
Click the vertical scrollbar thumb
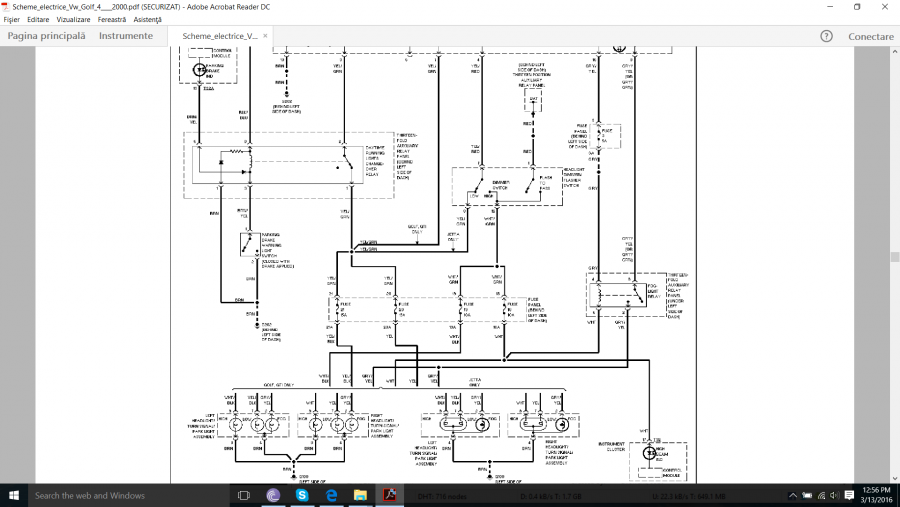894,256
